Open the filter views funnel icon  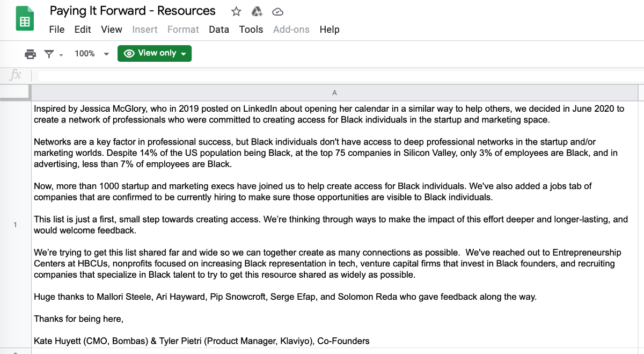tap(49, 54)
